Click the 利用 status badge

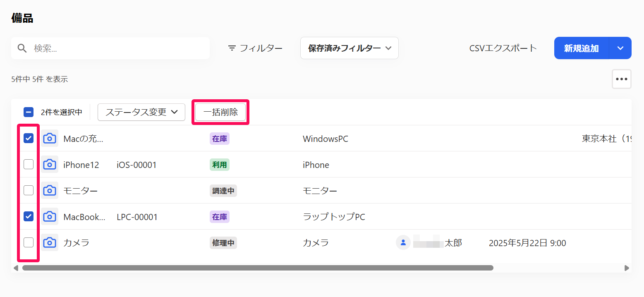click(220, 165)
